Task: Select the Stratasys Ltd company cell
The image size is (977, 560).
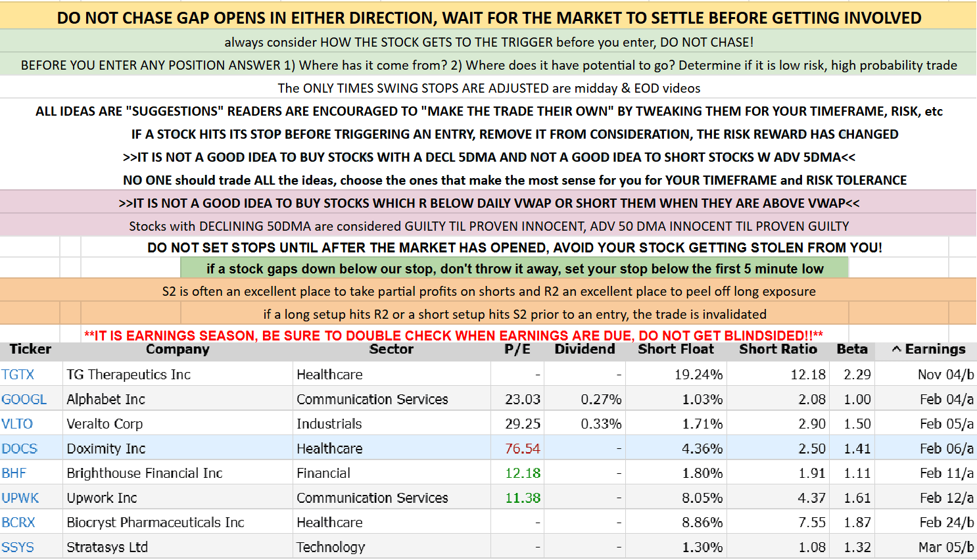Action: 178,548
